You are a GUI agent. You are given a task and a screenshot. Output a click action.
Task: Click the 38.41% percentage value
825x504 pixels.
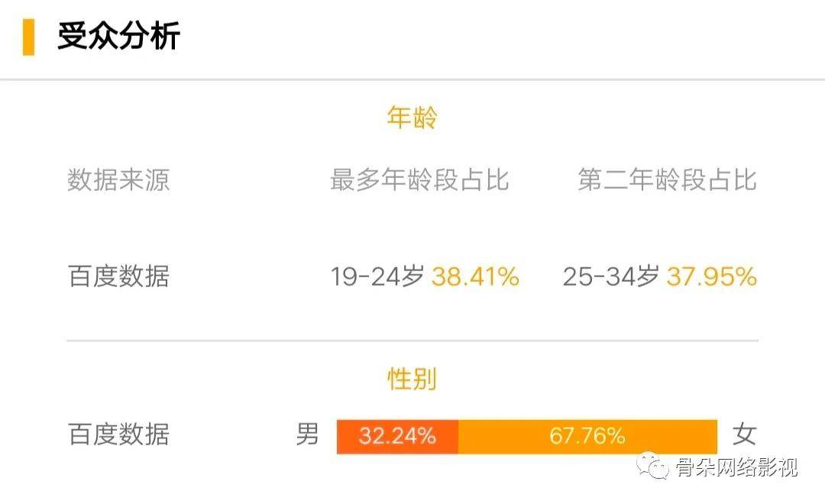475,276
